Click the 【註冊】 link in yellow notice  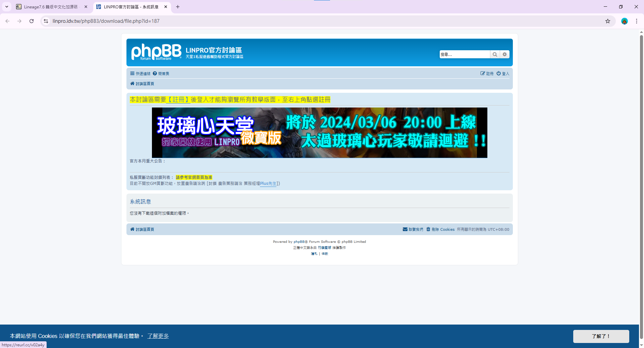coord(178,99)
